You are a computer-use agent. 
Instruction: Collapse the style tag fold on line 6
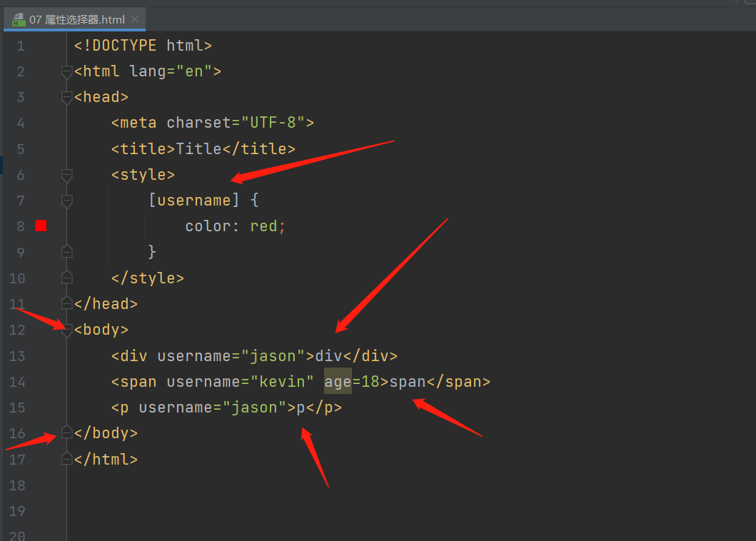[x=67, y=175]
